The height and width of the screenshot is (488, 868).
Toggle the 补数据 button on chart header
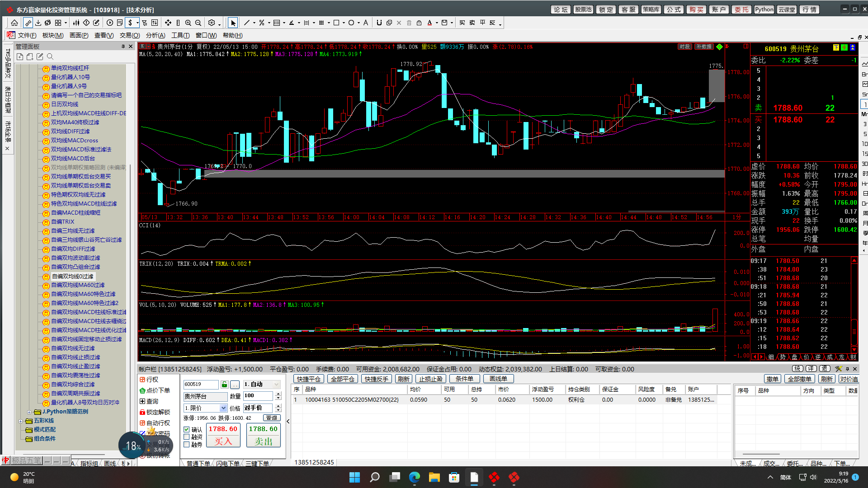click(704, 47)
